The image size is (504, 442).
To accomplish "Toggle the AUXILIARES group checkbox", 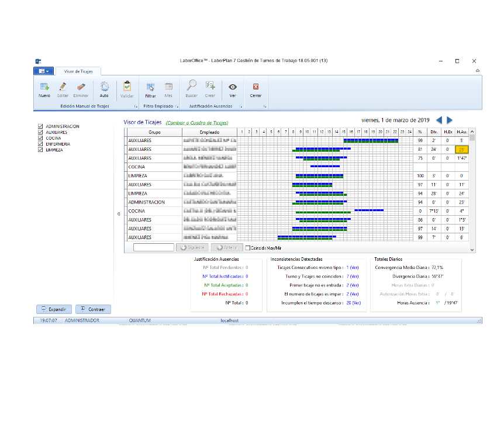I will (x=40, y=132).
